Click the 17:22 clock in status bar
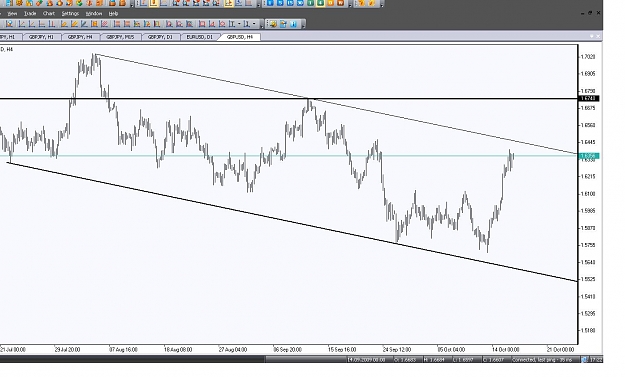The image size is (625, 377). tap(596, 359)
